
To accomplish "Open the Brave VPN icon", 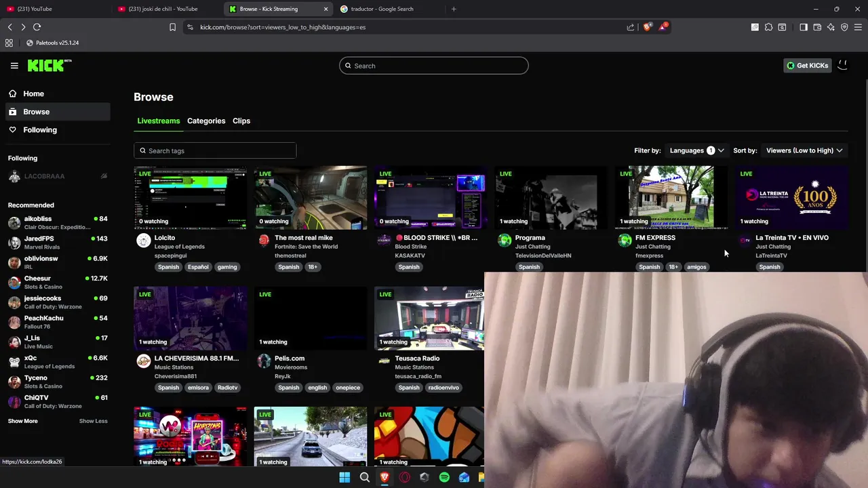I will (x=844, y=27).
